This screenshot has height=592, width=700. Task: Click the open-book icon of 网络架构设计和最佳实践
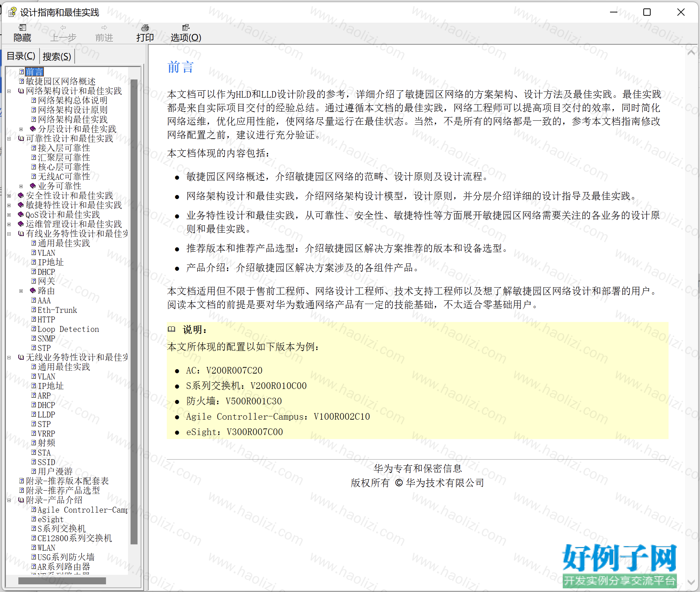[x=21, y=91]
